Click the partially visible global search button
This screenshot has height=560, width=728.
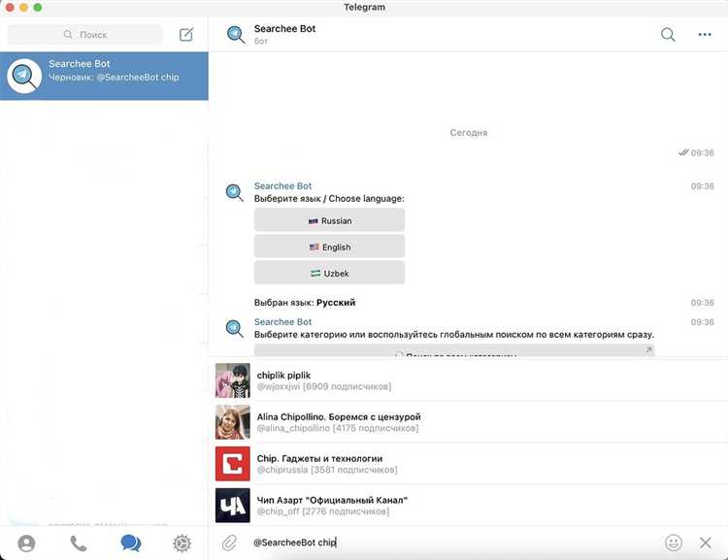(x=454, y=350)
